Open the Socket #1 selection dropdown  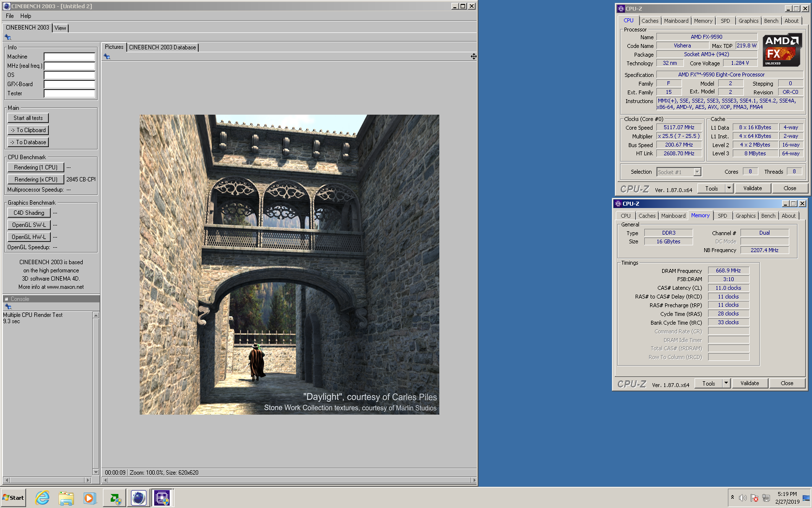pos(679,172)
